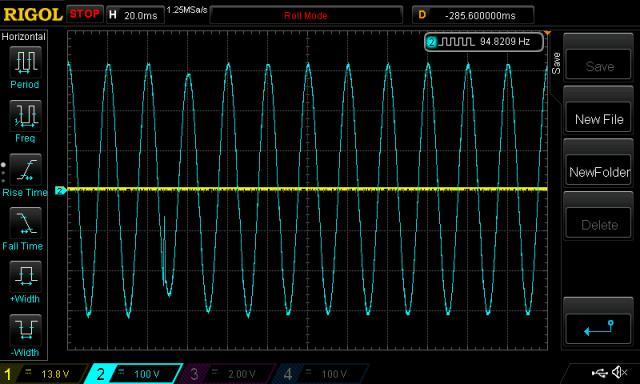Open the Save menu tab

[x=556, y=63]
